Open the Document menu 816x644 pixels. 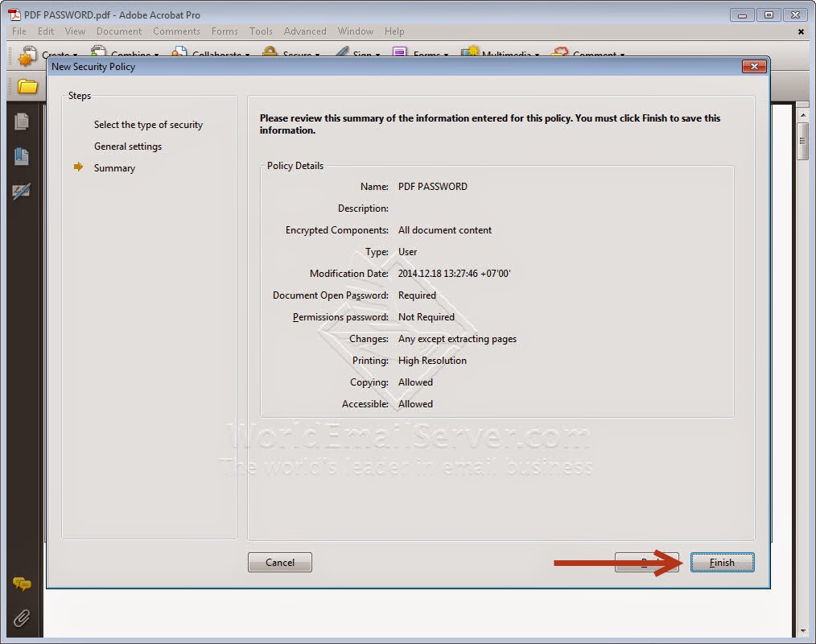[119, 31]
